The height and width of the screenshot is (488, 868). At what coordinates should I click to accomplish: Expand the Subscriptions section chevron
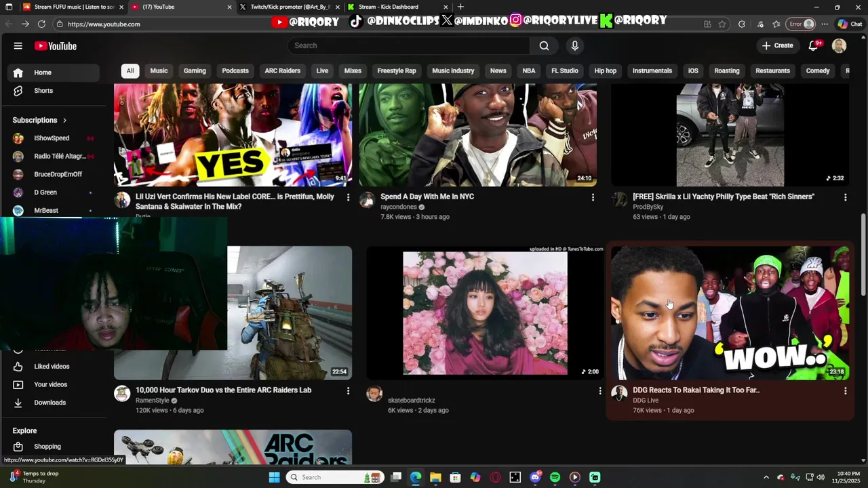pos(65,121)
